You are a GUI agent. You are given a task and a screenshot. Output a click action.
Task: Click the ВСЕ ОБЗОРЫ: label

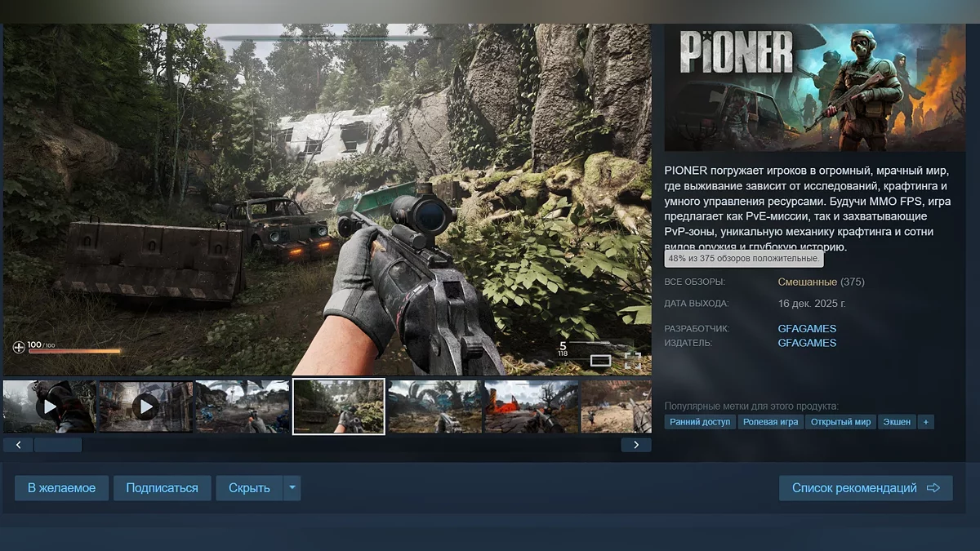(x=695, y=282)
